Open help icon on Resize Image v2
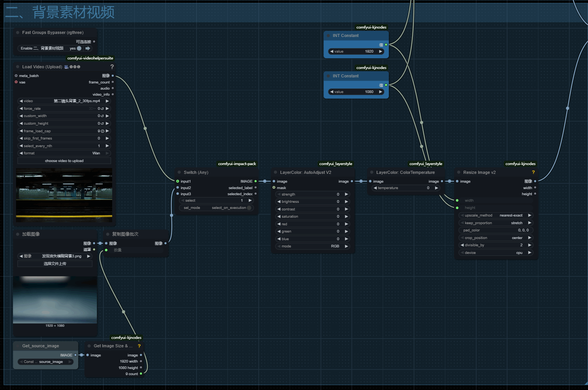Viewport: 588px width, 390px height. tap(533, 172)
